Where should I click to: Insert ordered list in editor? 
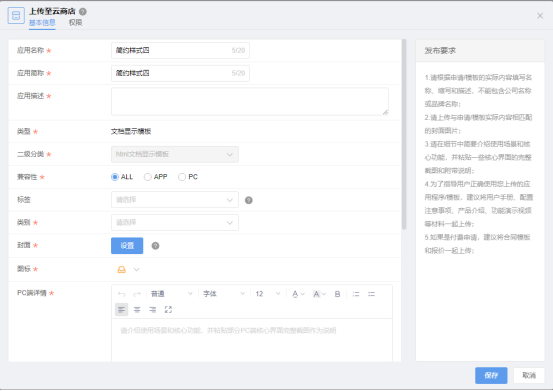coord(356,294)
